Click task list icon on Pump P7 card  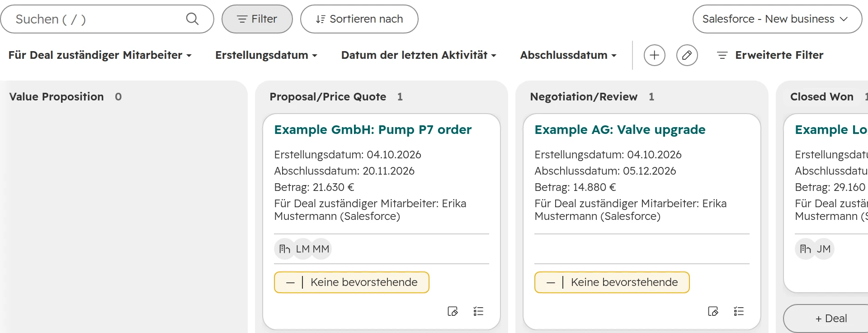tap(478, 311)
